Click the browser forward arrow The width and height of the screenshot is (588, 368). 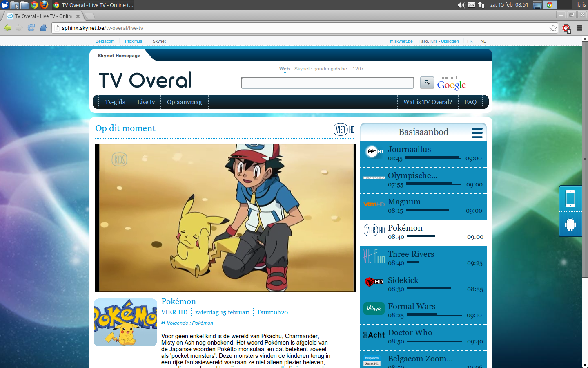point(19,28)
